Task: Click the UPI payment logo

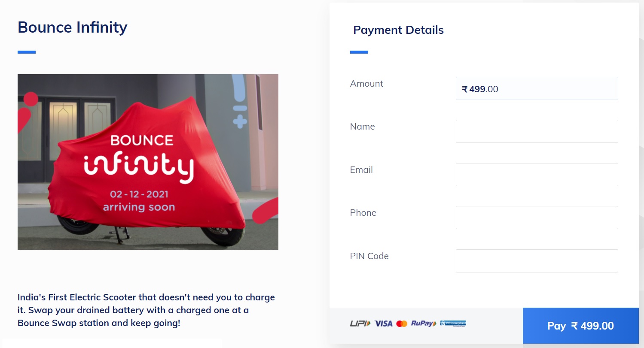Action: tap(360, 324)
